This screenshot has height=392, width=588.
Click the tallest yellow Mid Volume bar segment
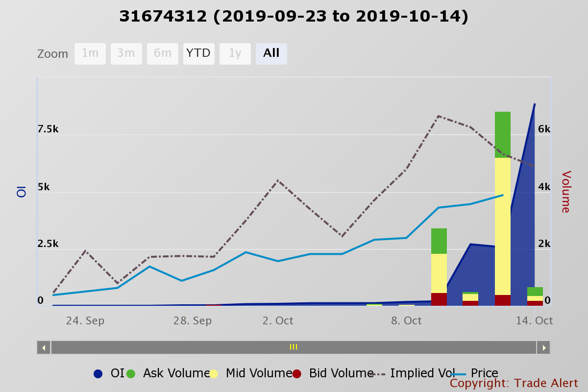(503, 226)
